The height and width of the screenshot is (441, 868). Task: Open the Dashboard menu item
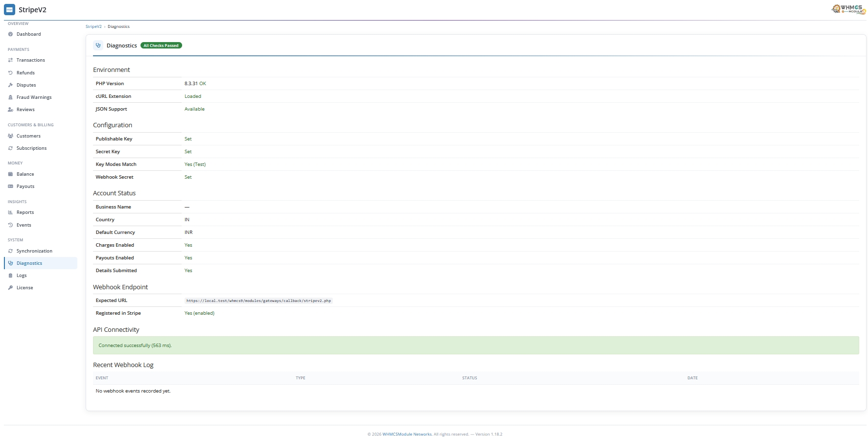(x=41, y=34)
